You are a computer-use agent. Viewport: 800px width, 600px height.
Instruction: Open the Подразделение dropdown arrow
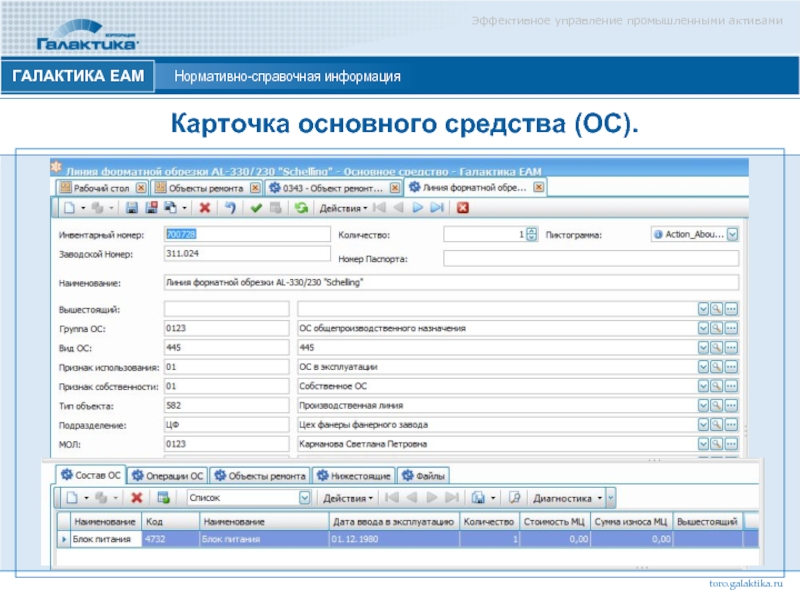tap(703, 424)
